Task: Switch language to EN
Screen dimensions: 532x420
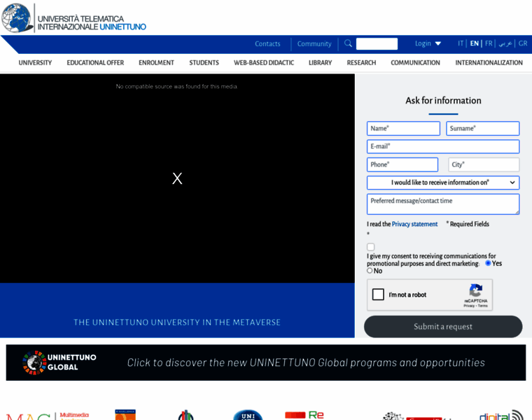Action: point(475,43)
